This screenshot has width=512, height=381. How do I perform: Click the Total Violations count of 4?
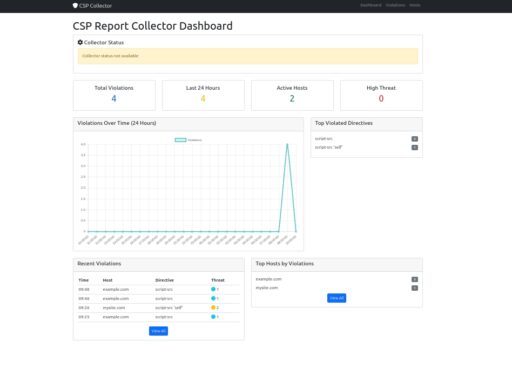tap(114, 98)
